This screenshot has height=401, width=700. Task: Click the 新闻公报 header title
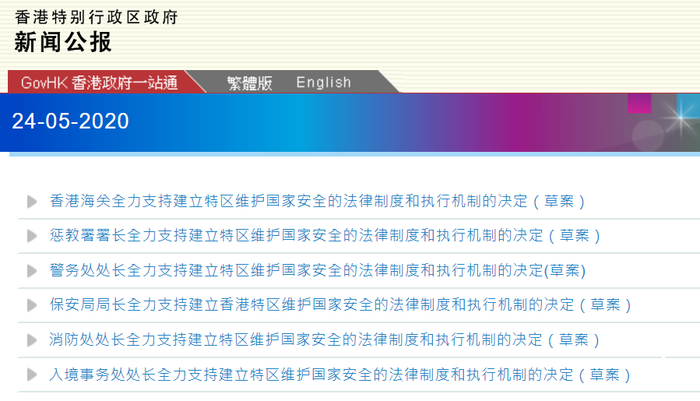tap(62, 42)
